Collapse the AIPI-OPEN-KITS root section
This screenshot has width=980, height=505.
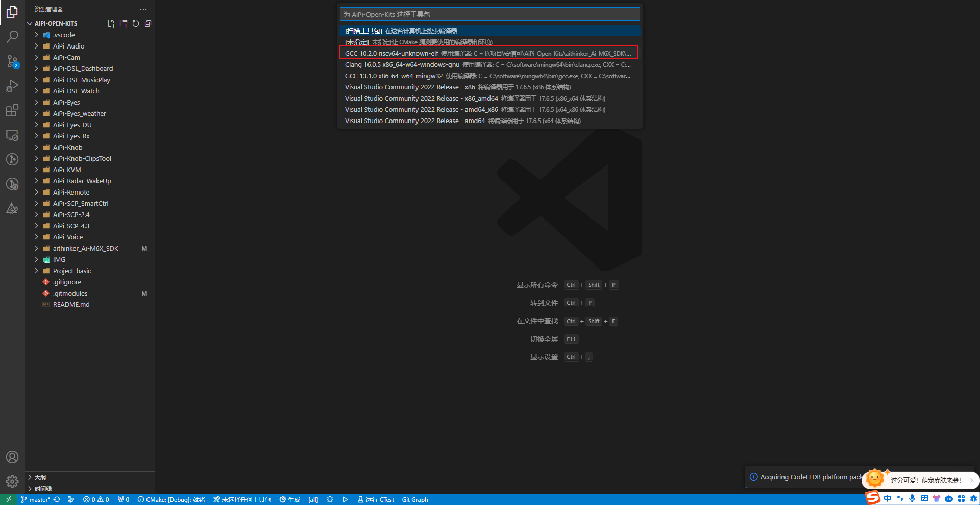click(56, 23)
